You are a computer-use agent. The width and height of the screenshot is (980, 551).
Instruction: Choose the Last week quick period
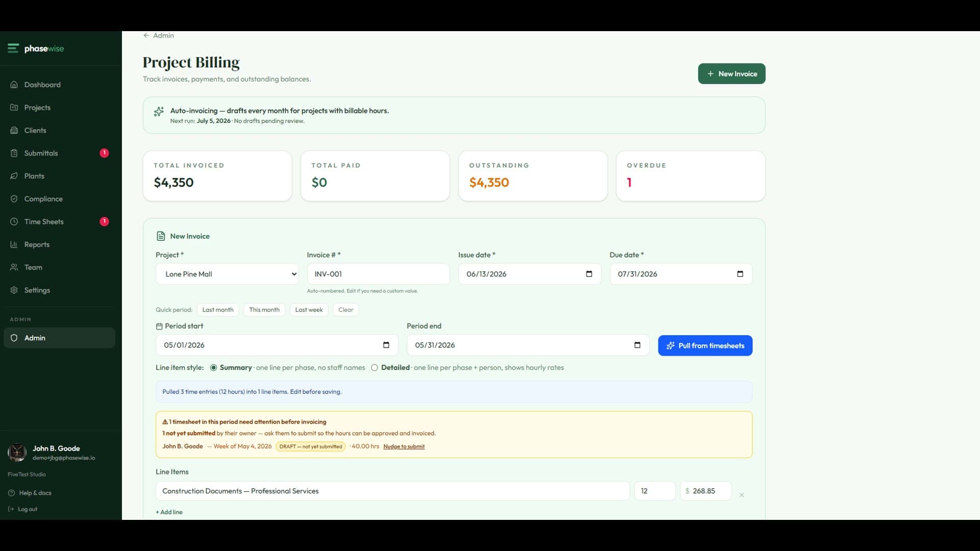point(309,310)
